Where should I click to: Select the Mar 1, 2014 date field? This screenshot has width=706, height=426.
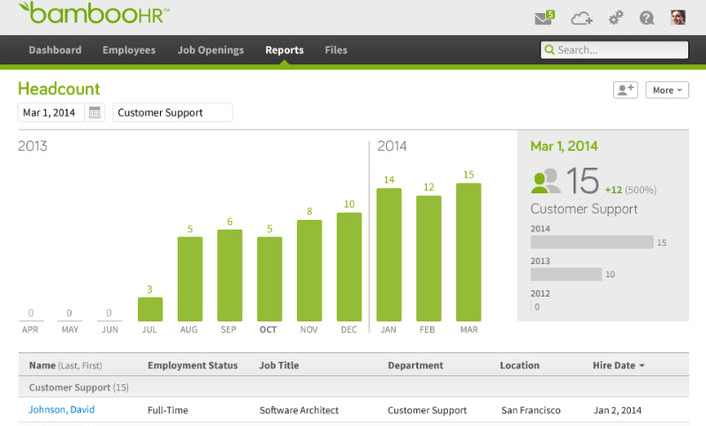[52, 113]
